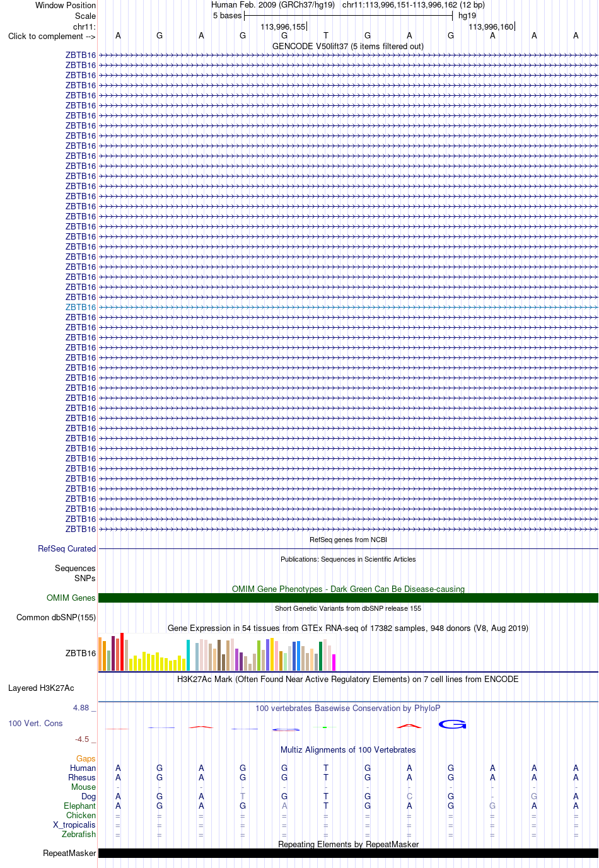Click the Dog alignment row label
The width and height of the screenshot is (599, 868).
(88, 796)
